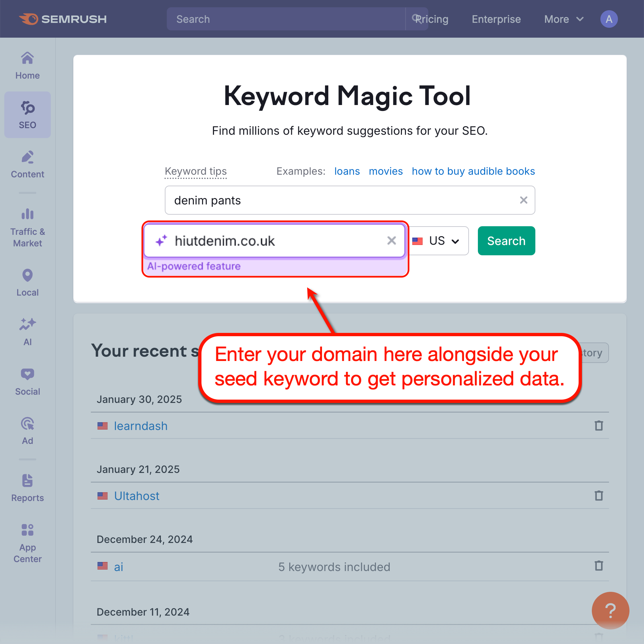This screenshot has height=644, width=644.
Task: Open help via the question mark icon
Action: pyautogui.click(x=611, y=610)
